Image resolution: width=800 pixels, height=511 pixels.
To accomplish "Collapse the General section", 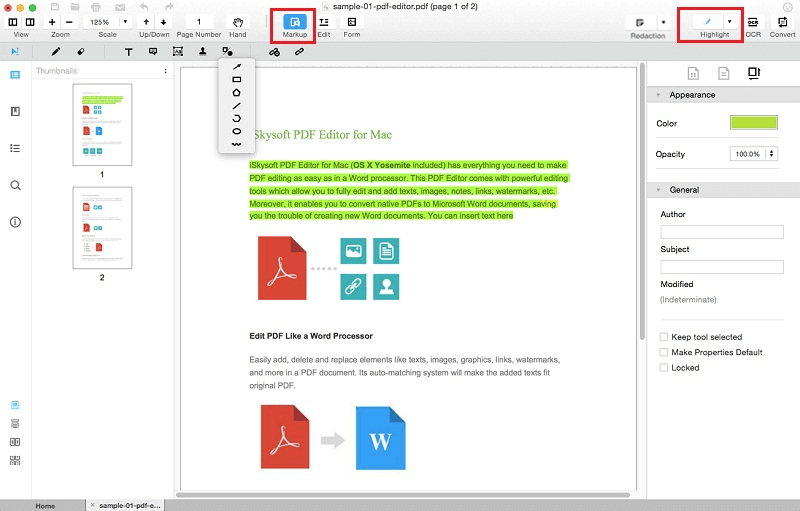I will coord(658,190).
